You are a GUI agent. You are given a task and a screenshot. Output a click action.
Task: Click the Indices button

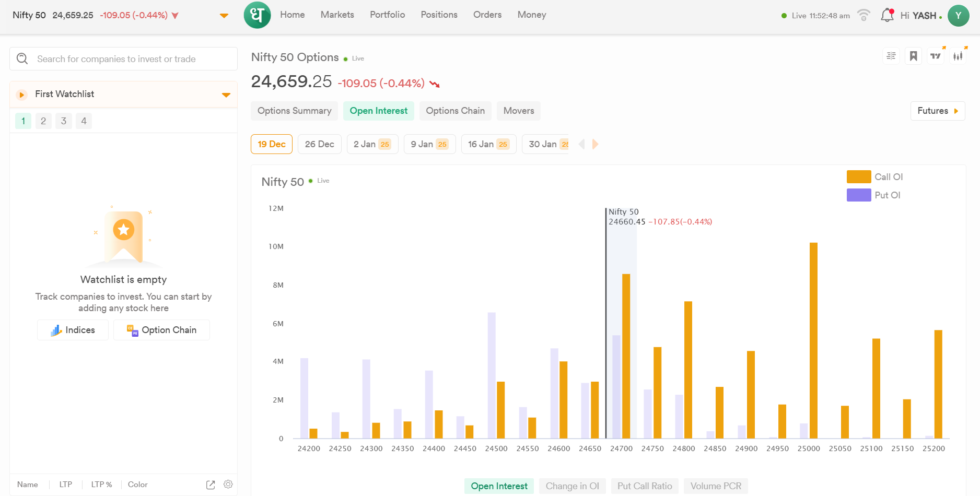pos(73,330)
